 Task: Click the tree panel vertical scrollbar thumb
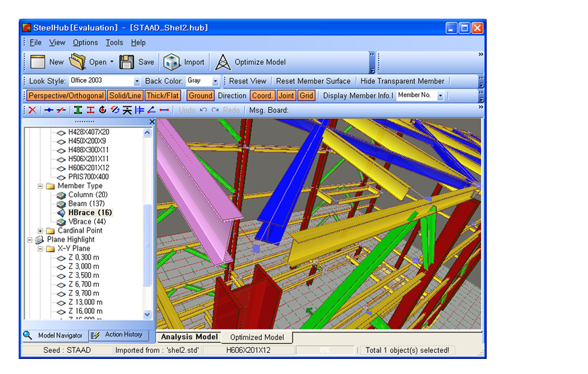pyautogui.click(x=147, y=246)
